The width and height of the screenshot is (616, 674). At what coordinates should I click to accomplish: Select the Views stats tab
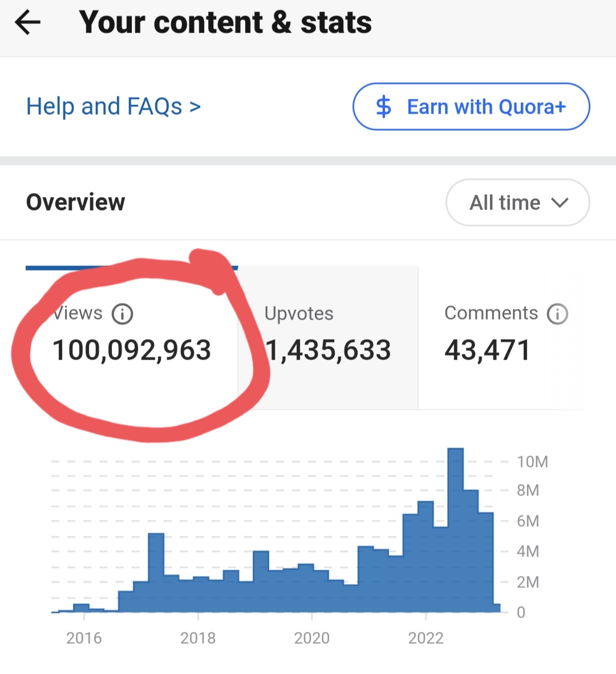click(131, 337)
